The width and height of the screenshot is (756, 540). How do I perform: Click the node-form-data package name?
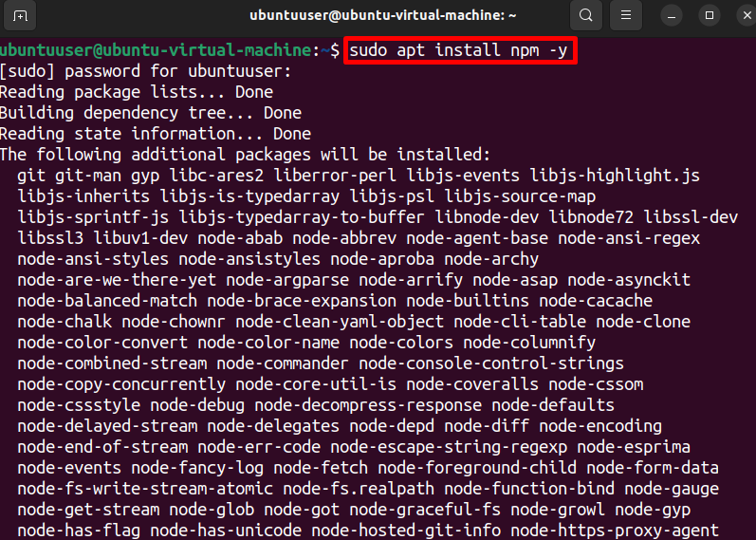tap(653, 468)
